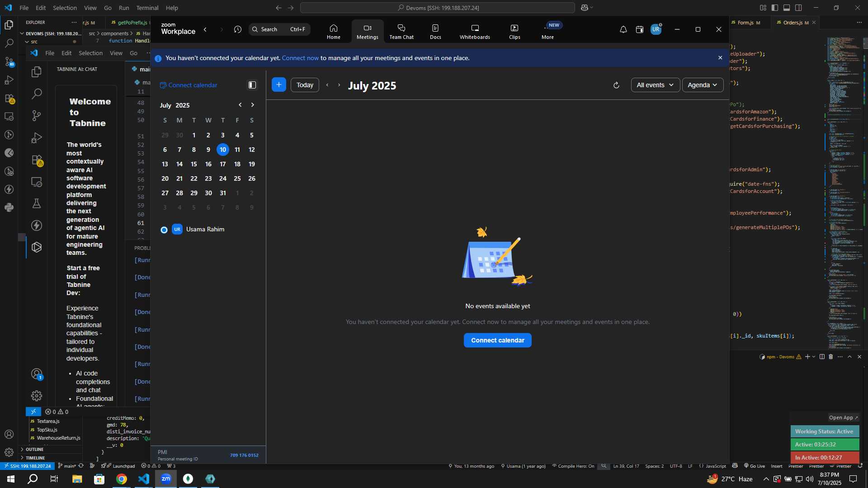Click personal meeting ID 709 176 0152
868x488 pixels.
[x=244, y=455]
